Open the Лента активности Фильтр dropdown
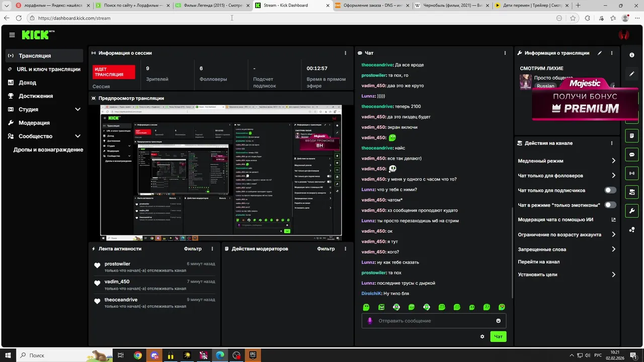 [x=193, y=249]
